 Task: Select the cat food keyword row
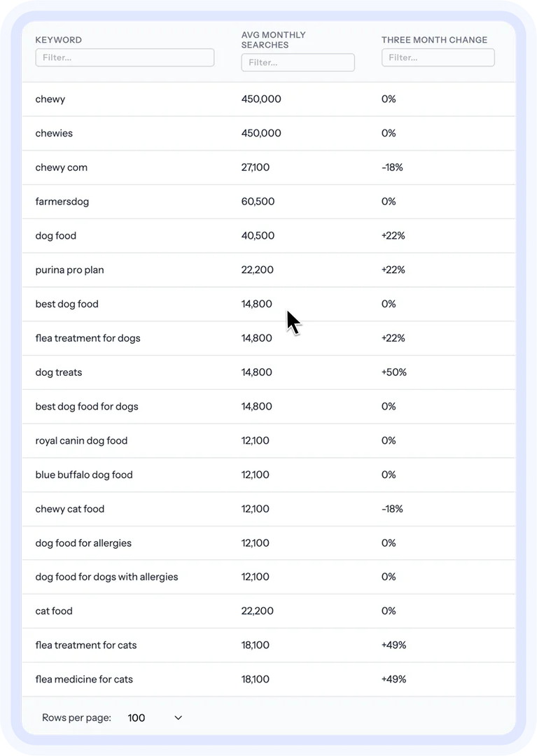coord(54,610)
